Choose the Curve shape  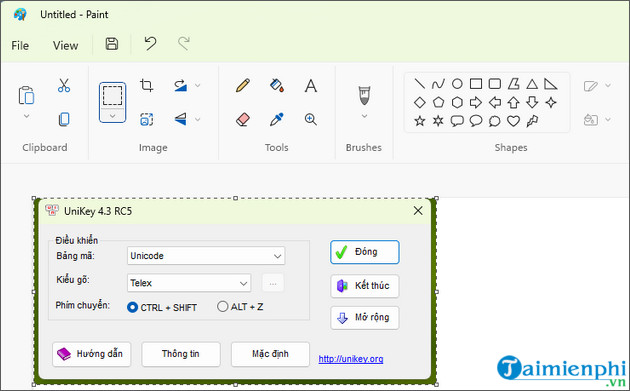coord(438,84)
